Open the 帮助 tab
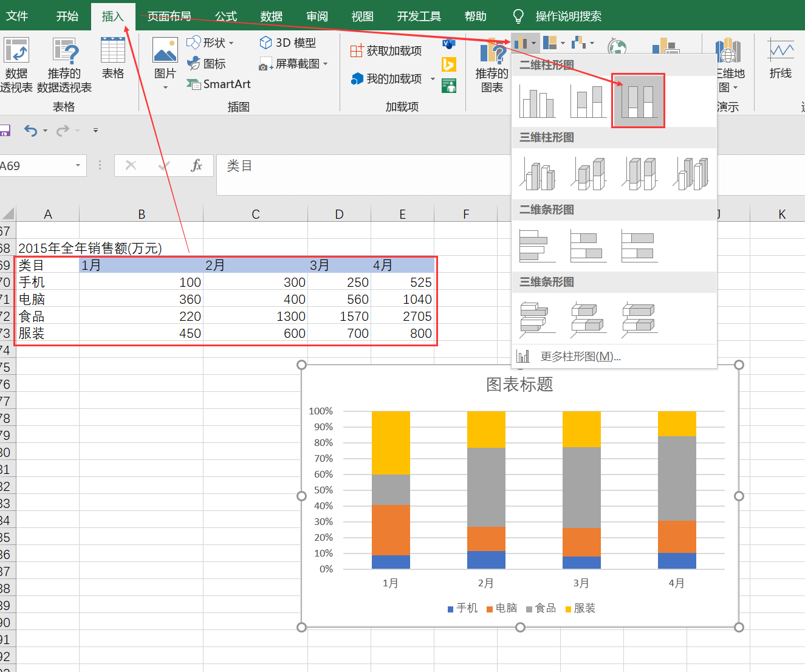 click(x=476, y=16)
